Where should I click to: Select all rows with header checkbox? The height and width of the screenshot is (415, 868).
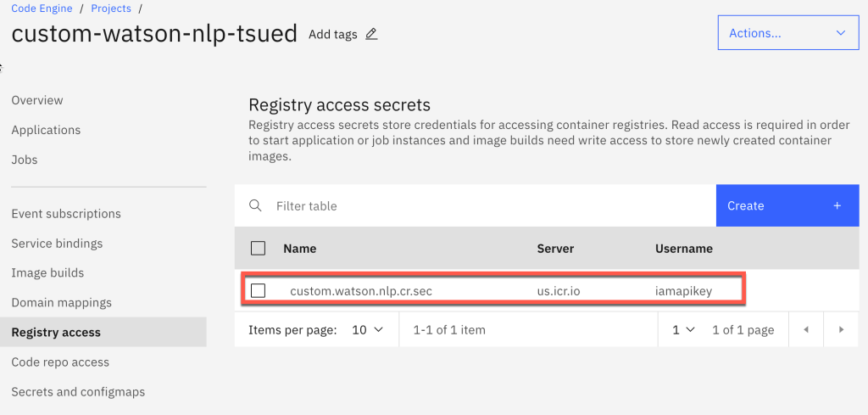coord(259,249)
